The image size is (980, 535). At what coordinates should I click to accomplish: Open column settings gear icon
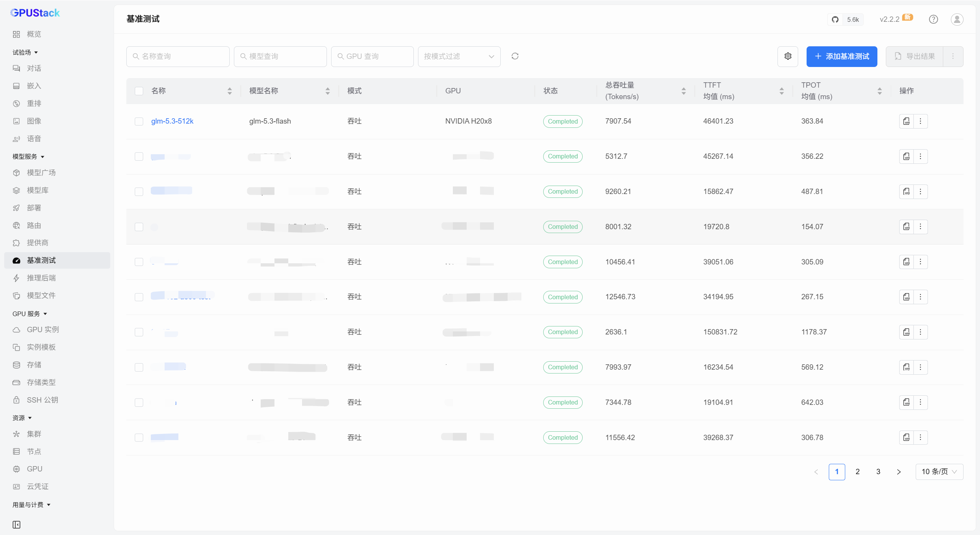pos(788,56)
